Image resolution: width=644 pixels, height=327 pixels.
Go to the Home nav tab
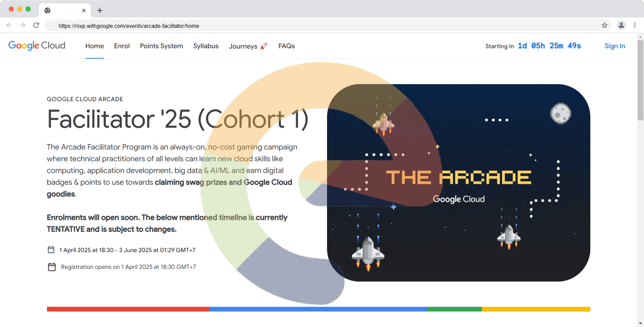pos(95,46)
